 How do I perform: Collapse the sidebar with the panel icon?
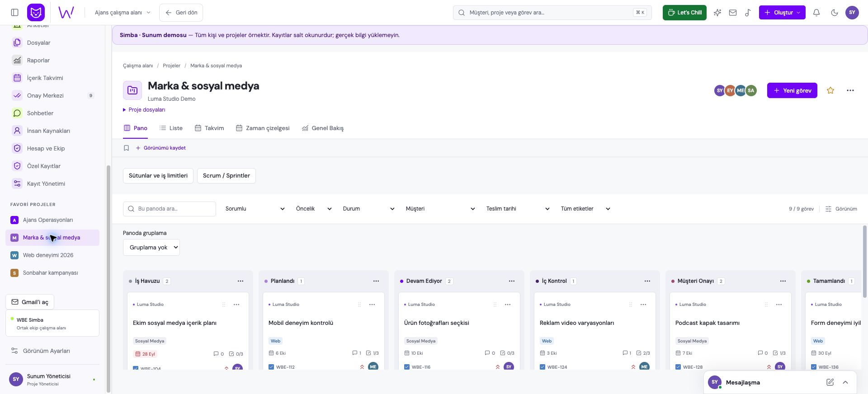click(14, 13)
